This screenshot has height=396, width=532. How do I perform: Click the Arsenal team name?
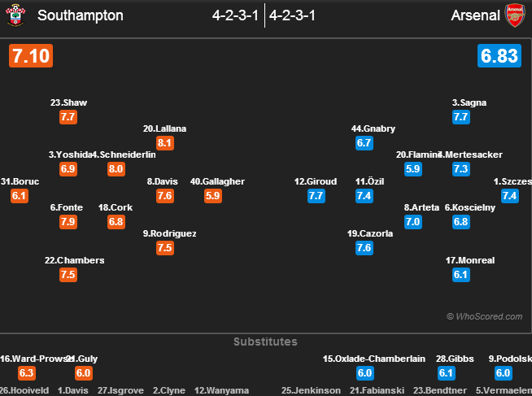pyautogui.click(x=475, y=15)
